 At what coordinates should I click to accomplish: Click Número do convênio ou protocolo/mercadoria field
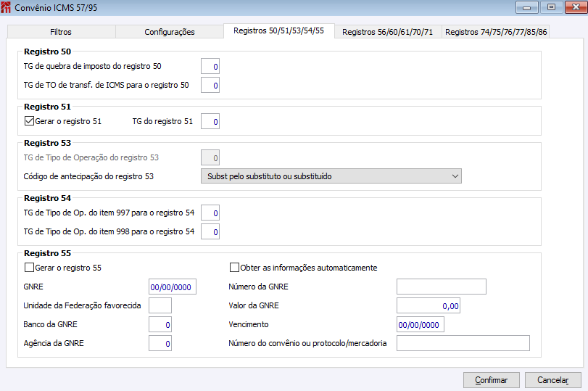pos(463,343)
